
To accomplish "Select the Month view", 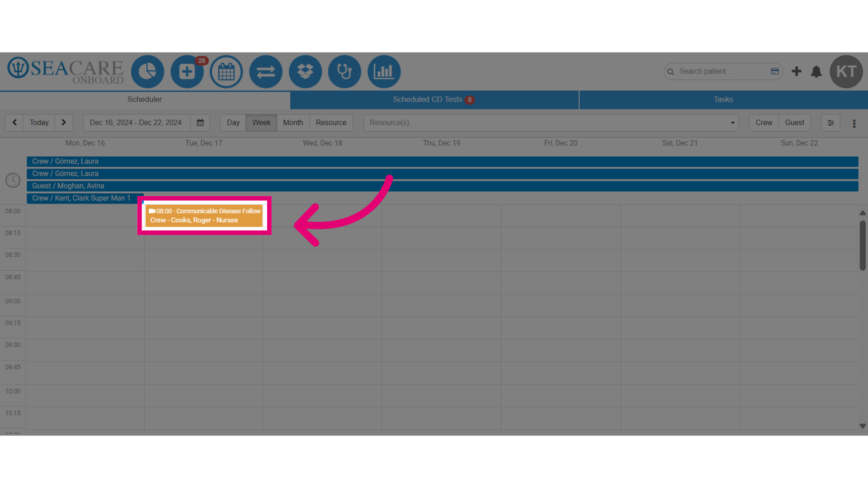I will click(293, 122).
